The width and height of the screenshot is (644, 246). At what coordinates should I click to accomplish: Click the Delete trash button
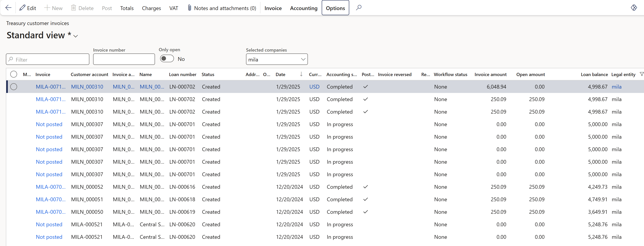point(82,8)
